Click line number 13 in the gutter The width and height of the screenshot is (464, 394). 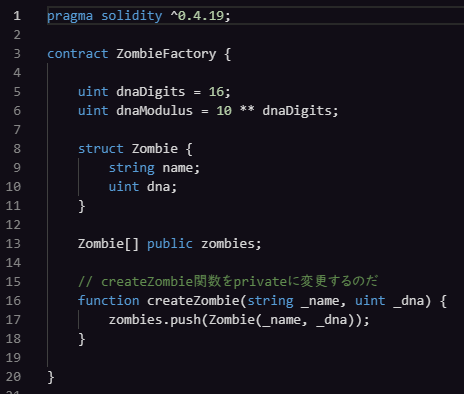(13, 244)
